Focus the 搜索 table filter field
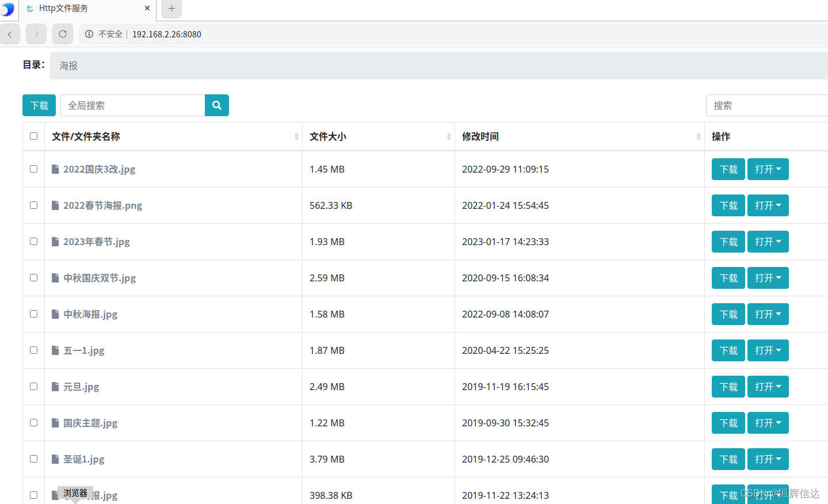Screen dimensions: 828x504 [x=767, y=105]
